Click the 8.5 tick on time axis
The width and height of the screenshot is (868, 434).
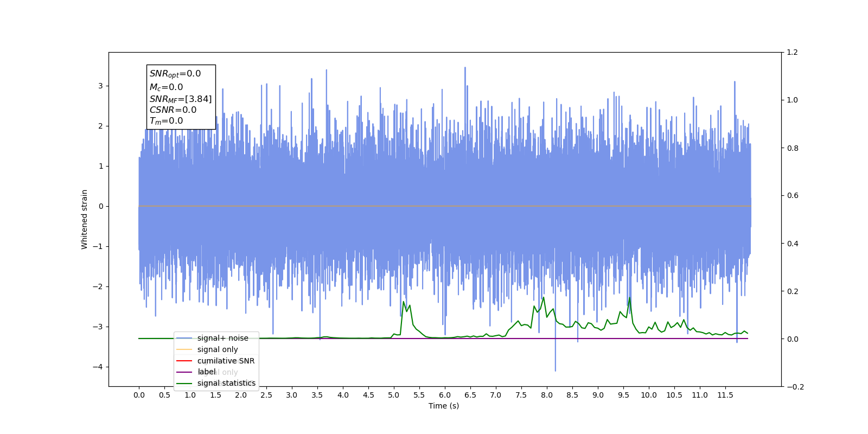coord(572,395)
